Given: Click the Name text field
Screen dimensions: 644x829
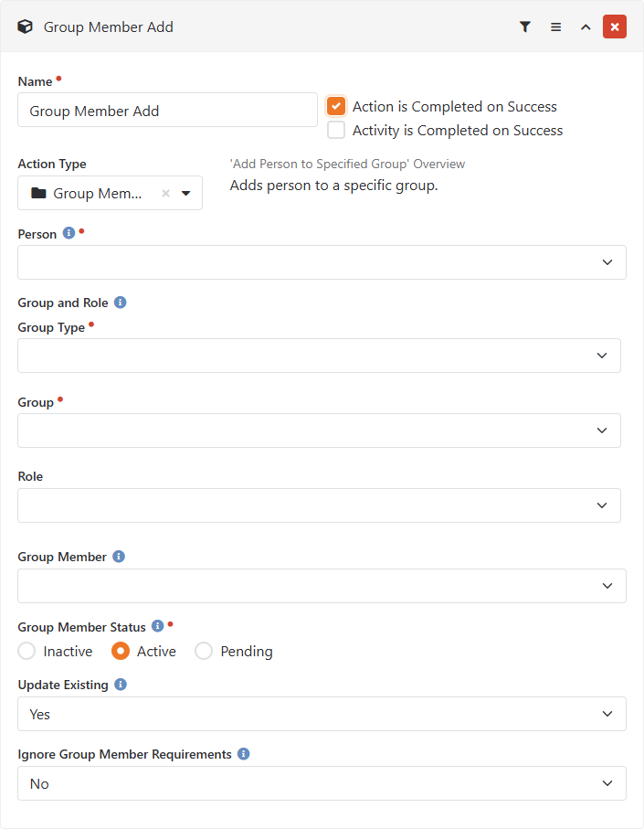Looking at the screenshot, I should [167, 110].
